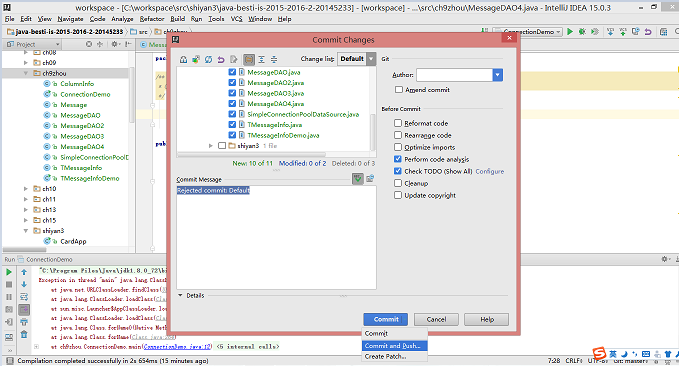Open ConnectionDemo run configuration dropdown

tap(559, 32)
